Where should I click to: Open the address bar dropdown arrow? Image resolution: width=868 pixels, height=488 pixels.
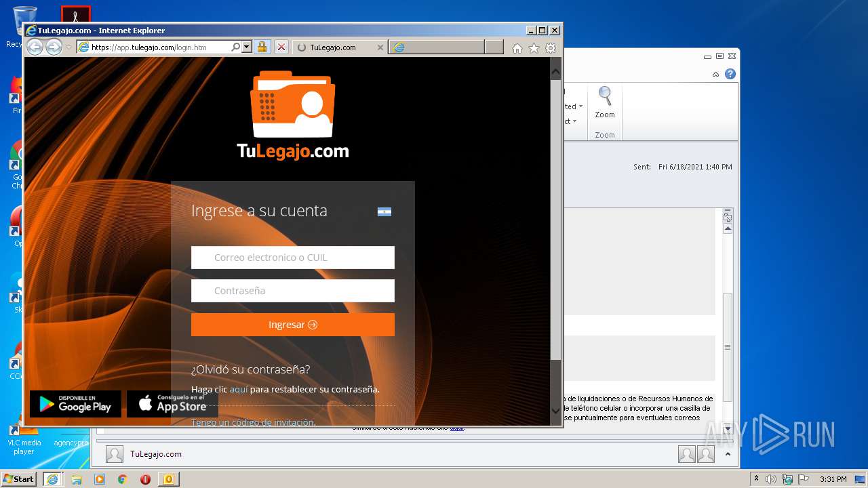tap(247, 47)
